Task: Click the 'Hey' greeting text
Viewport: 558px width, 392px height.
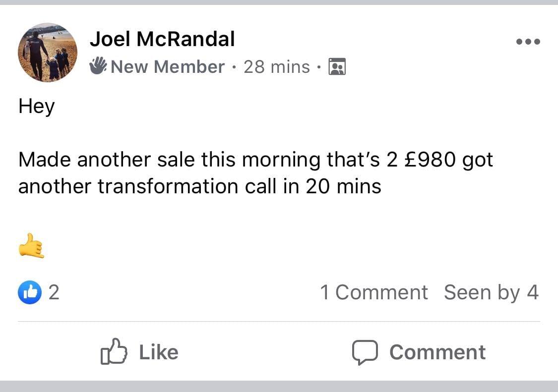Action: pos(37,107)
